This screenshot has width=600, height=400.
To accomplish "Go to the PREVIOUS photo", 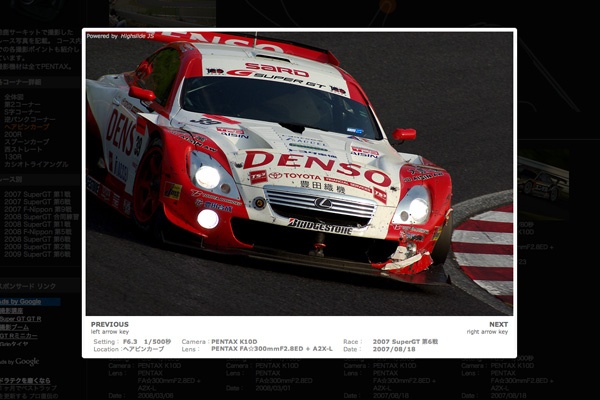I will pyautogui.click(x=110, y=324).
